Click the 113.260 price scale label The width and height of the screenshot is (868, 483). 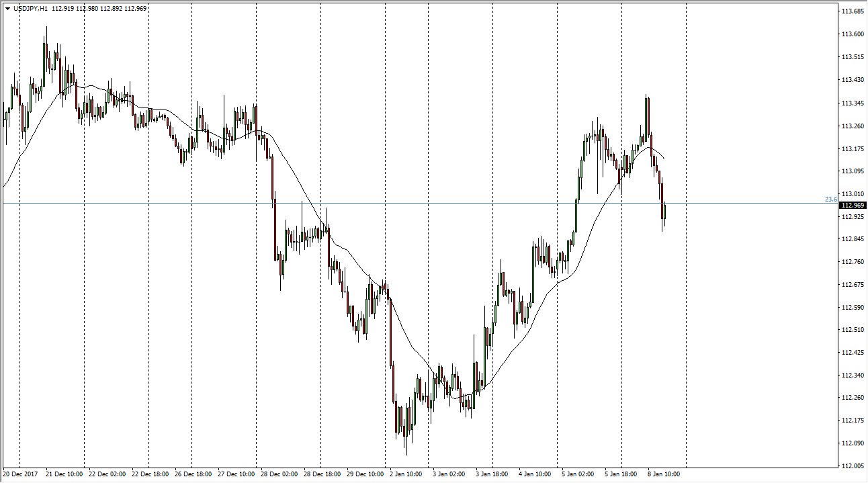(852, 126)
